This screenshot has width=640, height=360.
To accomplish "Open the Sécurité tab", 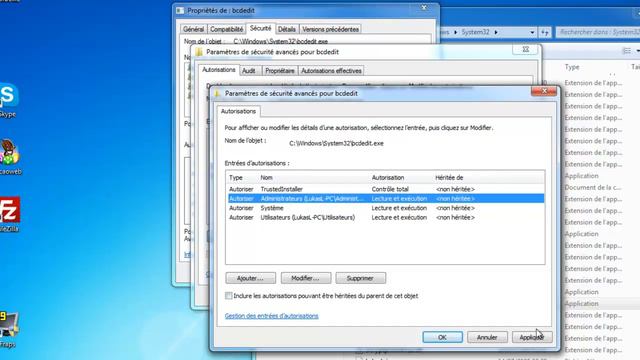I will (x=260, y=28).
